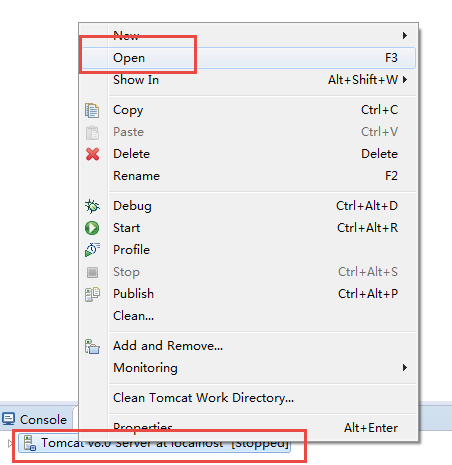452x465 pixels.
Task: Click the Publish icon
Action: point(92,294)
